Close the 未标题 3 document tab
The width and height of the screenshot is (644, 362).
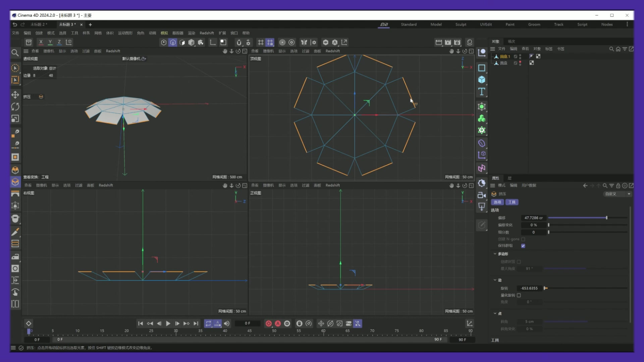(81, 24)
